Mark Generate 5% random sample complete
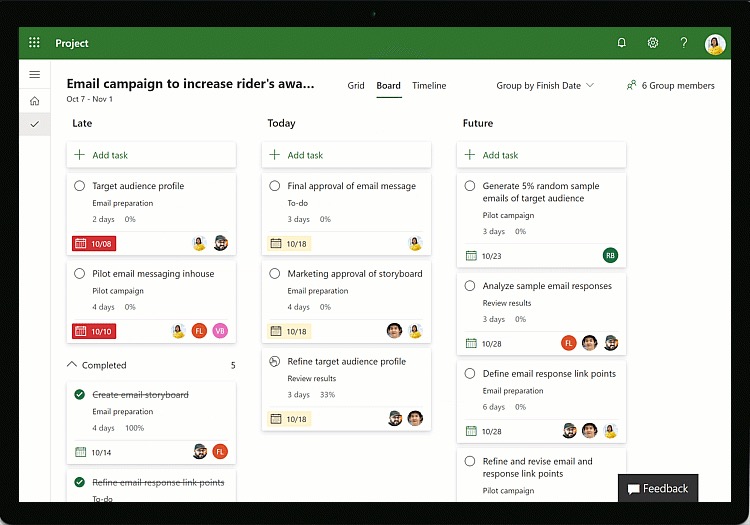The height and width of the screenshot is (525, 750). click(470, 186)
